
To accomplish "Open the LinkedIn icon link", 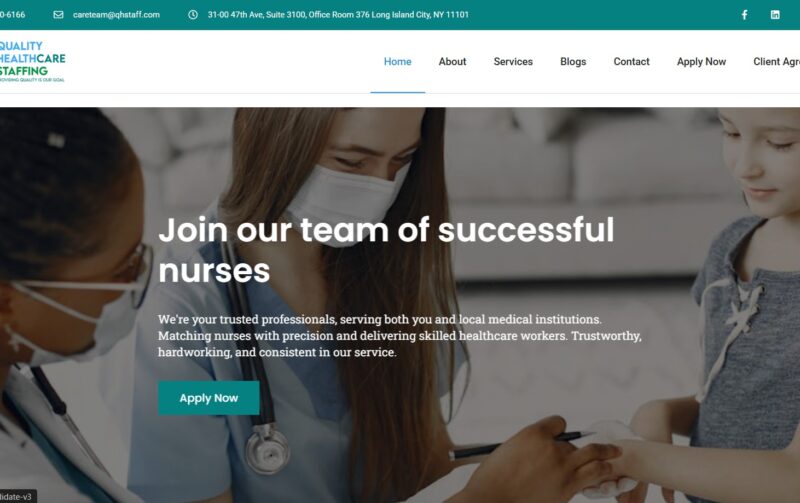I will point(775,15).
